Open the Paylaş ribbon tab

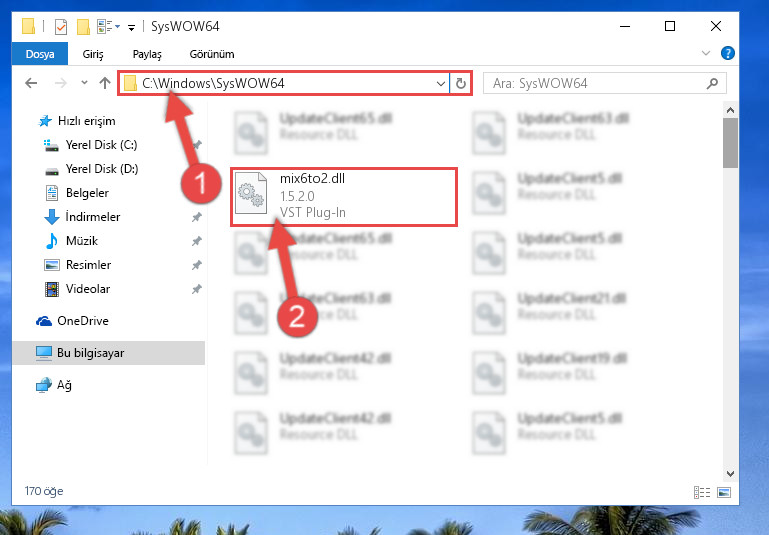click(x=147, y=54)
